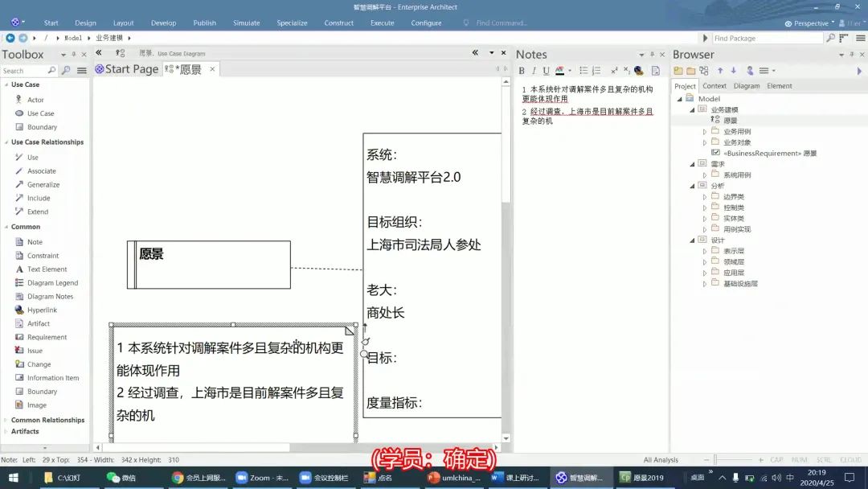The width and height of the screenshot is (868, 489).
Task: Expand the Artifacts toolbox group
Action: 6,431
